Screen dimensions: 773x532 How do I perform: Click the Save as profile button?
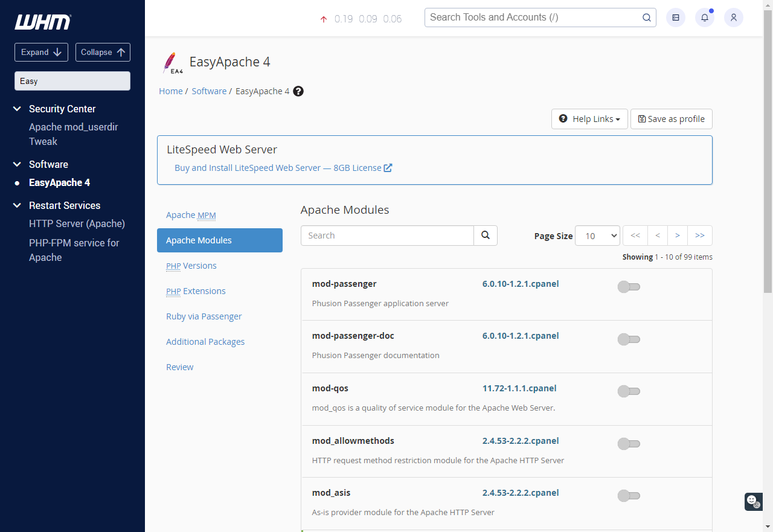click(672, 119)
